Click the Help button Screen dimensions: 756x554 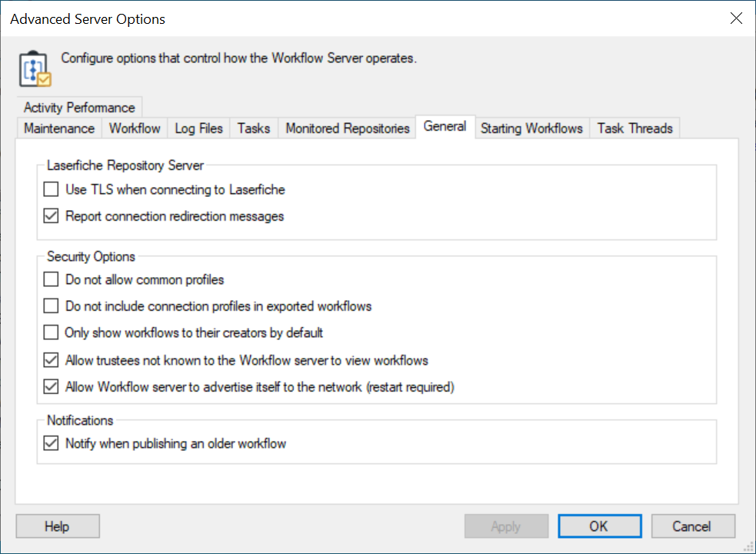pos(57,526)
